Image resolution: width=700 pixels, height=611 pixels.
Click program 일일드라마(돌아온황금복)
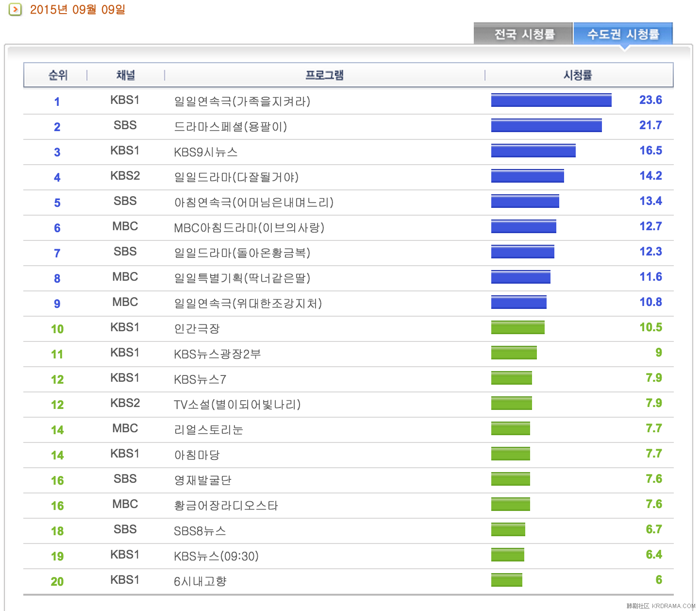(242, 253)
